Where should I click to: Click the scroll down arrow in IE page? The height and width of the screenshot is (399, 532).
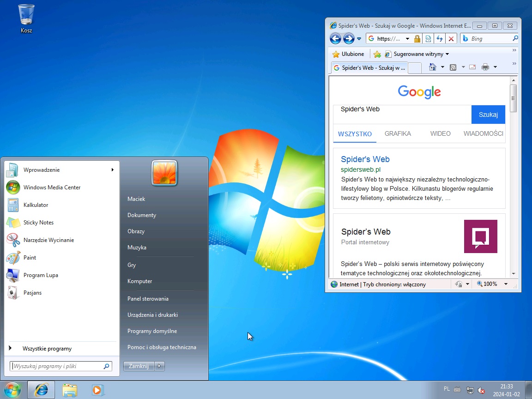(514, 273)
